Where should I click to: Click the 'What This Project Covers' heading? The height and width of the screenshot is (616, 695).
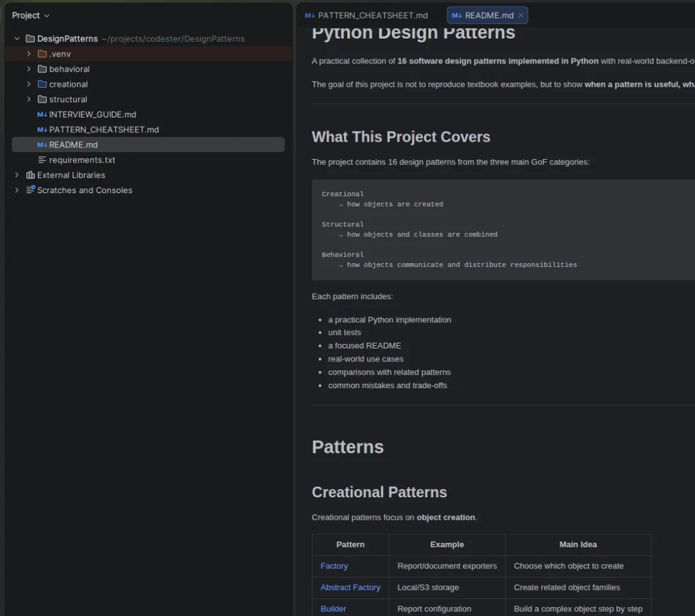(400, 137)
